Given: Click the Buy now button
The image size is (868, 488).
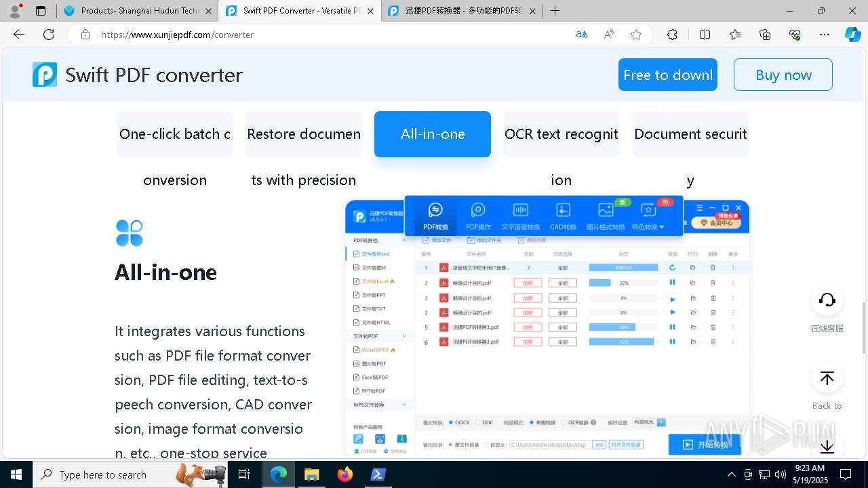Looking at the screenshot, I should pos(783,75).
